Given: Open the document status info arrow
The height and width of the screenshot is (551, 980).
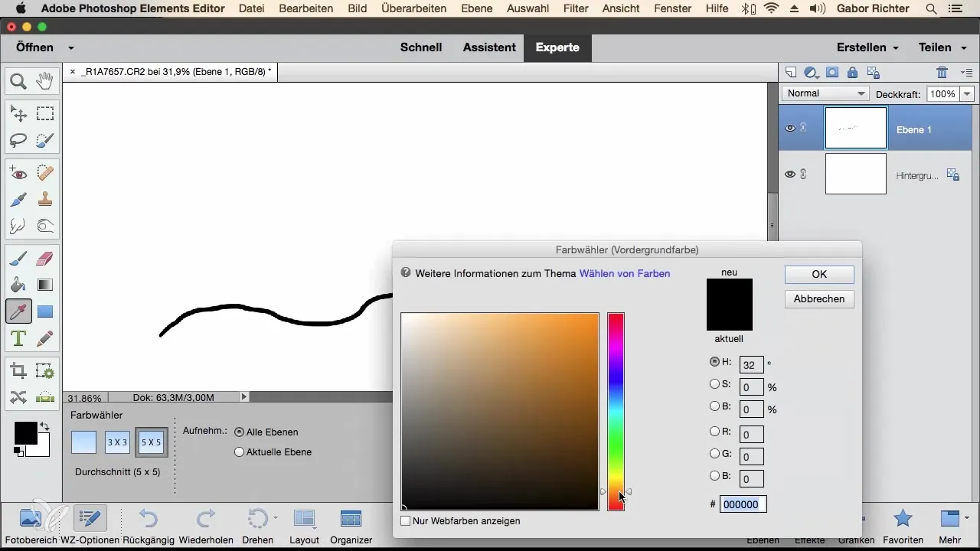Looking at the screenshot, I should 244,397.
